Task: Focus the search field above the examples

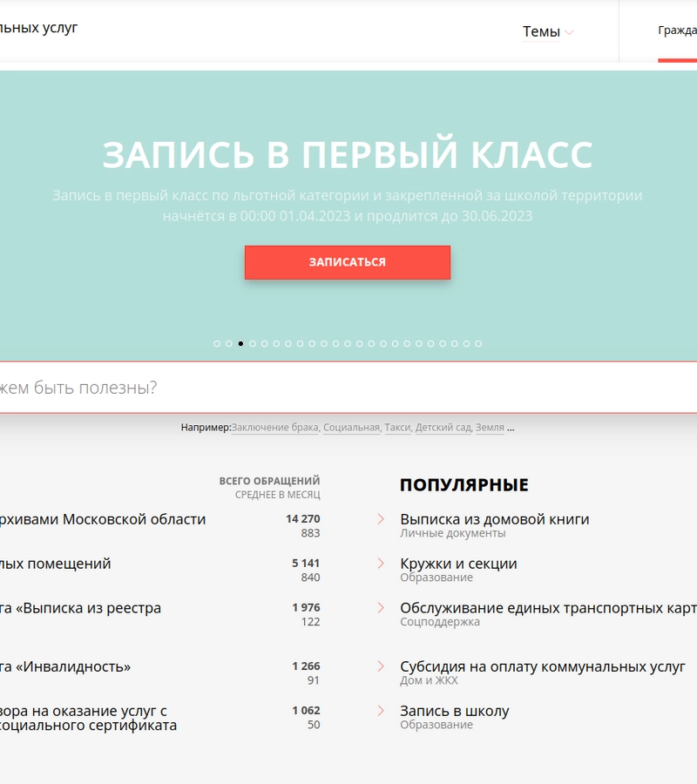Action: click(348, 388)
